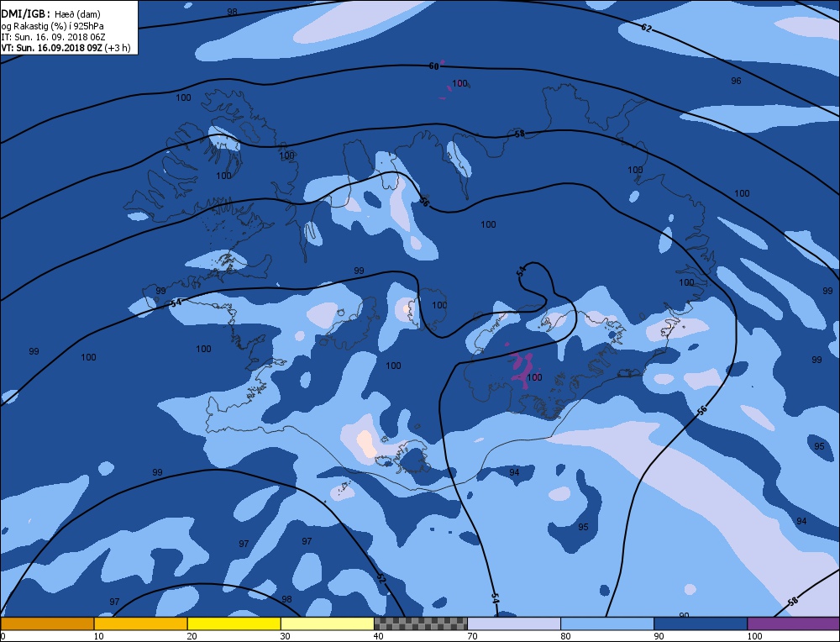
Task: Click the humidity value '96'
Action: [736, 81]
